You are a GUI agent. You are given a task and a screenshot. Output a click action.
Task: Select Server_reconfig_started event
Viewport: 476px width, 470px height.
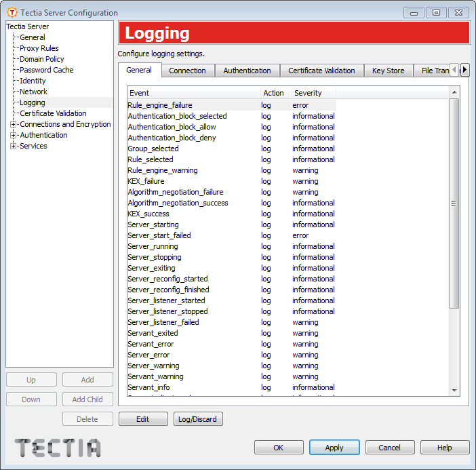pos(232,279)
